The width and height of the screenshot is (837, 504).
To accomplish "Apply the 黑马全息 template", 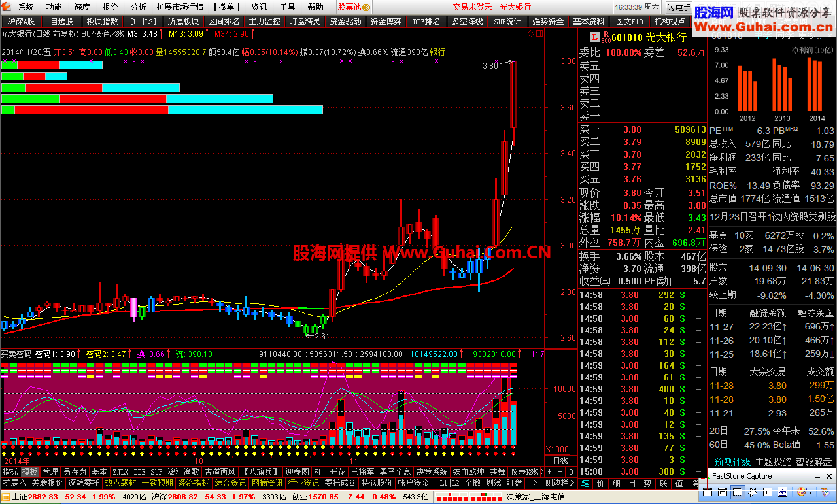I will click(396, 471).
